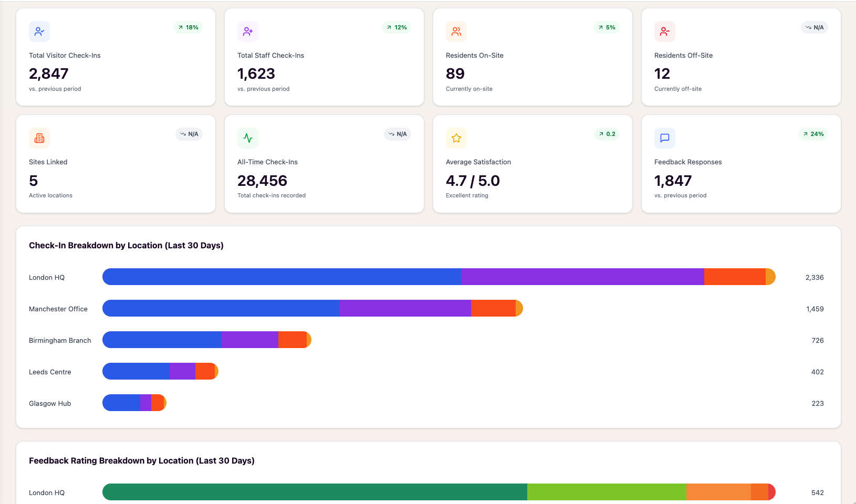Click the purple segment of Manchester Office bar
Image resolution: width=856 pixels, height=504 pixels.
[x=405, y=308]
